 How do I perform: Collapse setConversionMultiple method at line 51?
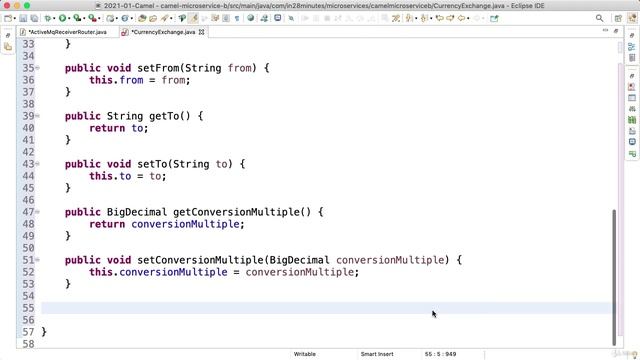tap(38, 260)
